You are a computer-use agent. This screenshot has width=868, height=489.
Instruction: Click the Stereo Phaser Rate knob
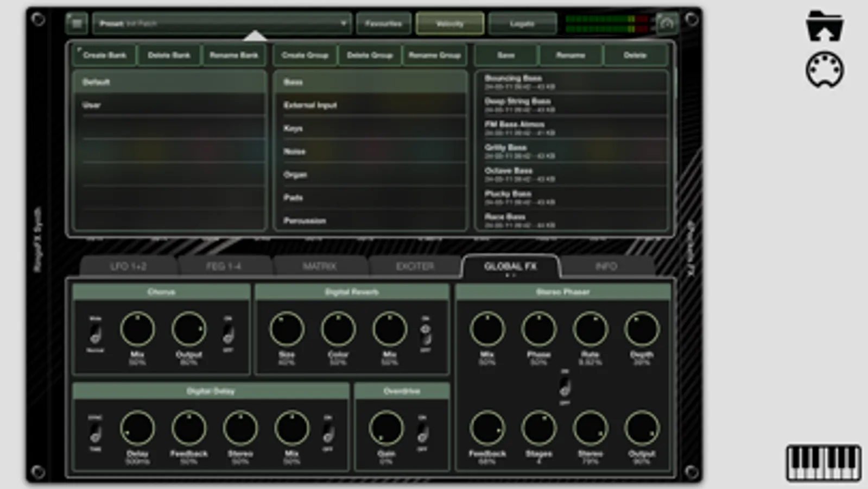click(591, 329)
